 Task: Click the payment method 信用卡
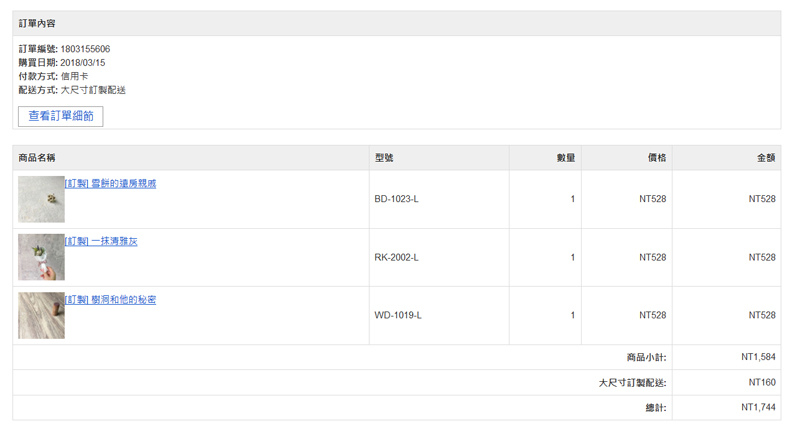[74, 76]
